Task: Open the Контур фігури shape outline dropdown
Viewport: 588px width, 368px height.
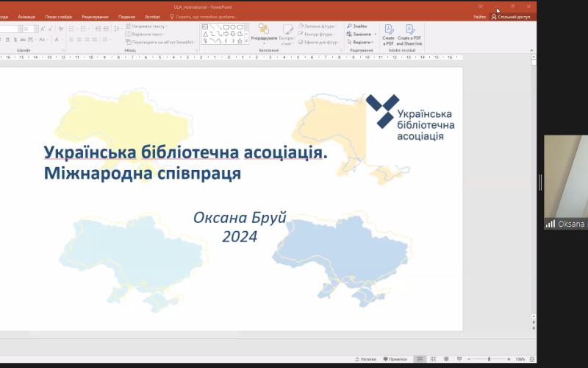Action: (315, 34)
